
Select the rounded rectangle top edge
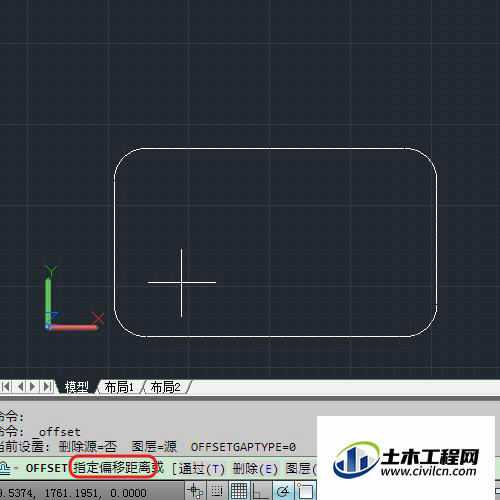[275, 148]
